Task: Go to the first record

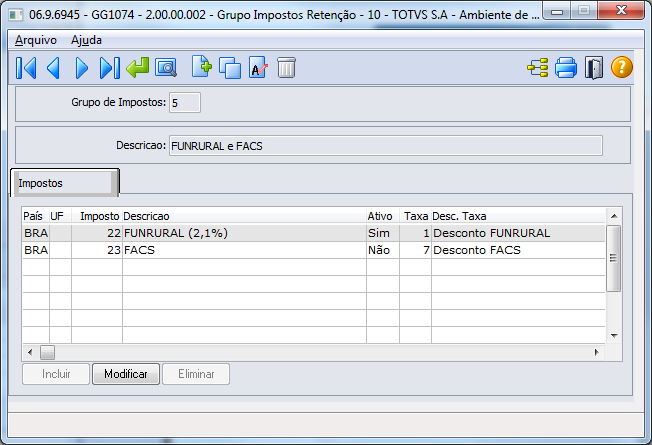Action: pos(26,68)
